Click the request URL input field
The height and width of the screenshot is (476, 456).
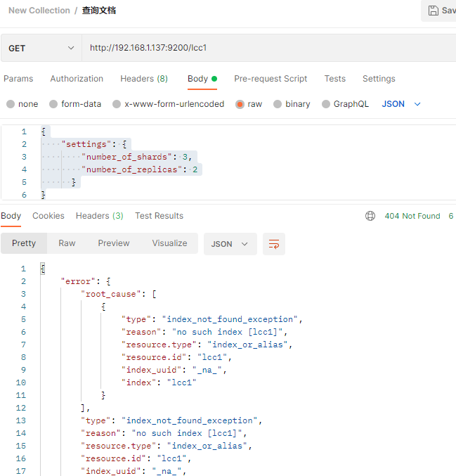click(x=267, y=49)
